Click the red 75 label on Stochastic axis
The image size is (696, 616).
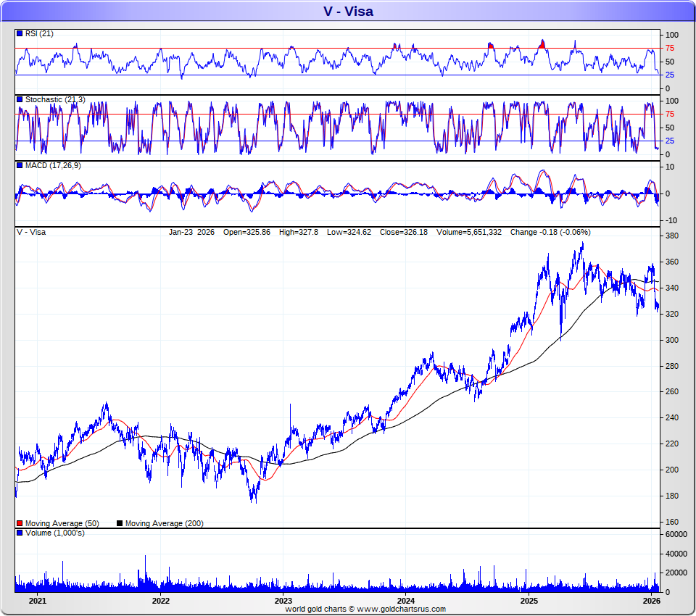(x=670, y=115)
